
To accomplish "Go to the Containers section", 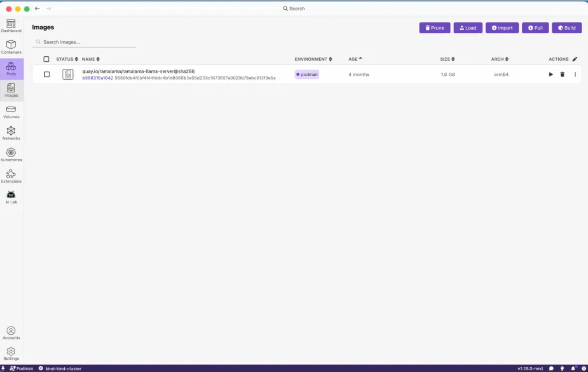I will (11, 47).
